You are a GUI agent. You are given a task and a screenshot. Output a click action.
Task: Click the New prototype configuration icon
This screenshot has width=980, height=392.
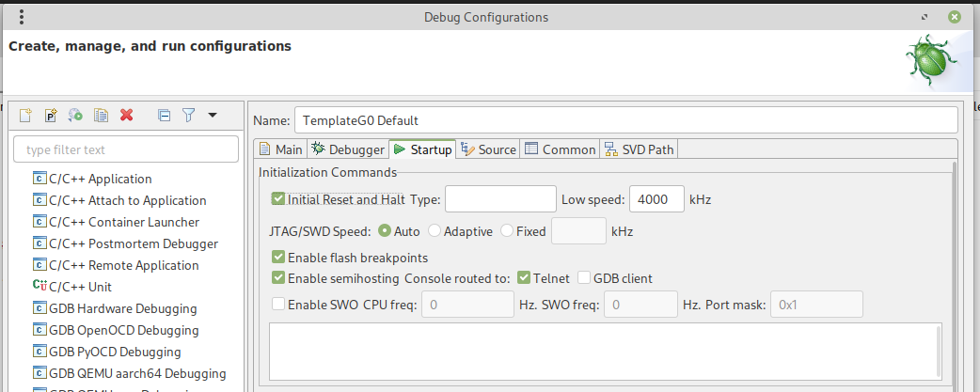click(51, 115)
